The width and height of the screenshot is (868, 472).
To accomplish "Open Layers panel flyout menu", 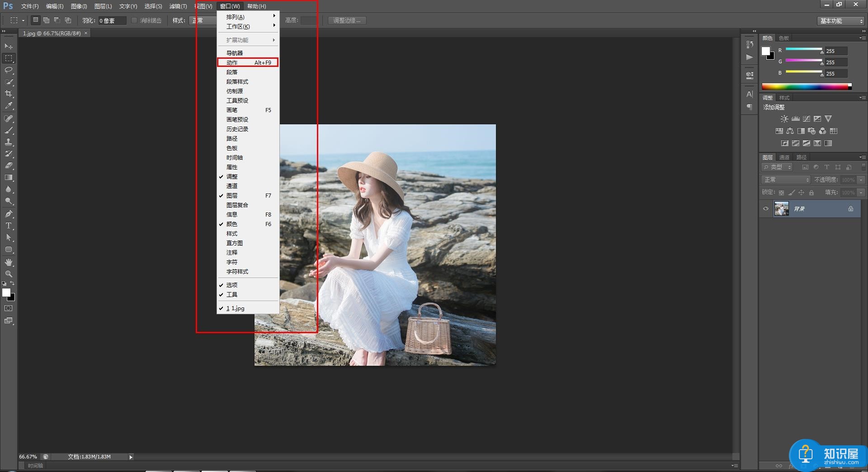I will tap(863, 157).
